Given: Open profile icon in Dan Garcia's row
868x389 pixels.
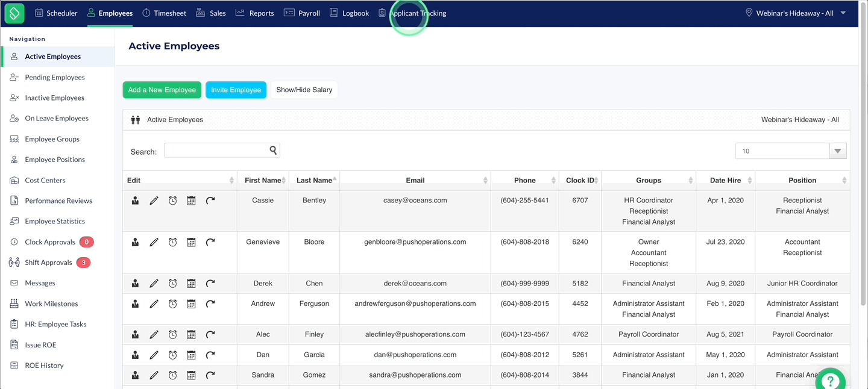Looking at the screenshot, I should 135,355.
